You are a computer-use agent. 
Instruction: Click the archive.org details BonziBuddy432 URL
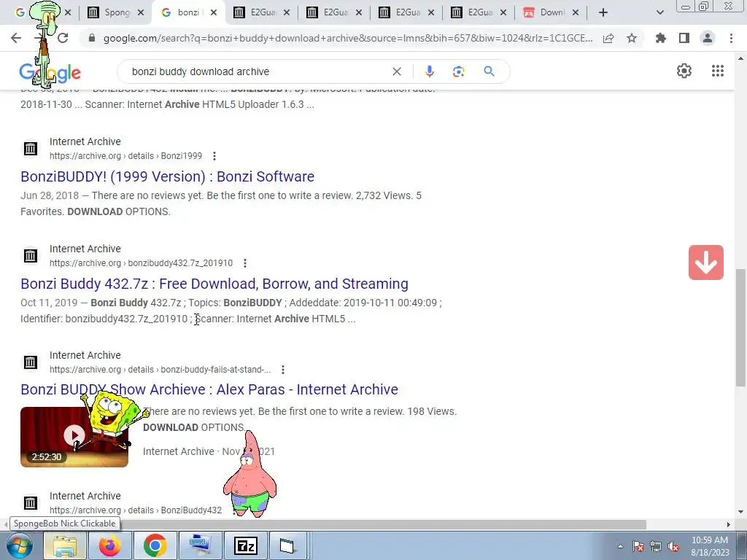pyautogui.click(x=136, y=510)
